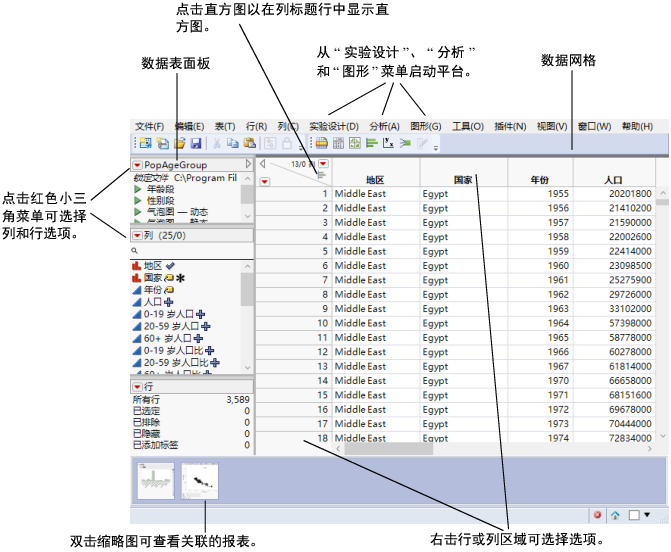Click the label tag icon next to 年份
The height and width of the screenshot is (552, 671).
[x=169, y=290]
